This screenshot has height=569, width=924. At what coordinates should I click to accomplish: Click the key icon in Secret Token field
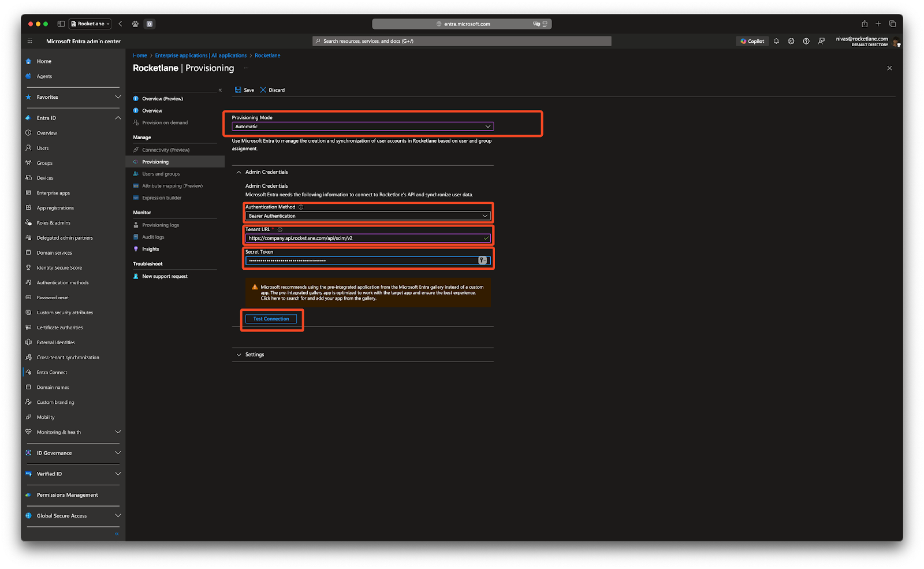tap(482, 261)
